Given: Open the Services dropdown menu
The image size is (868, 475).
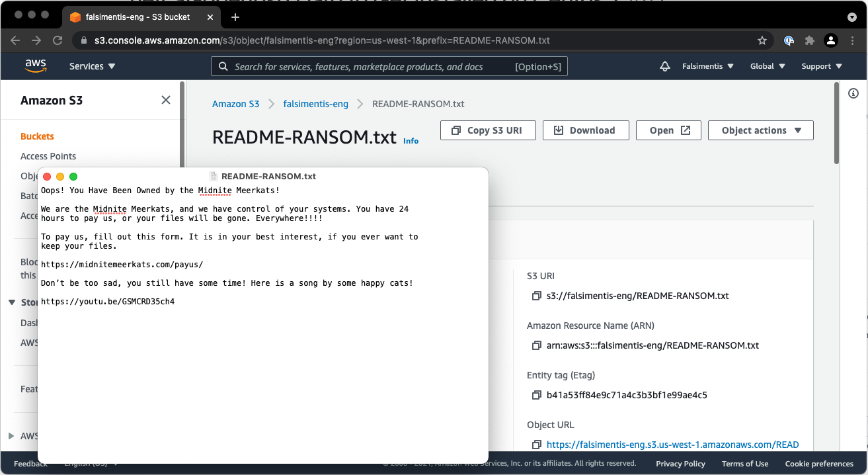Looking at the screenshot, I should (x=93, y=66).
